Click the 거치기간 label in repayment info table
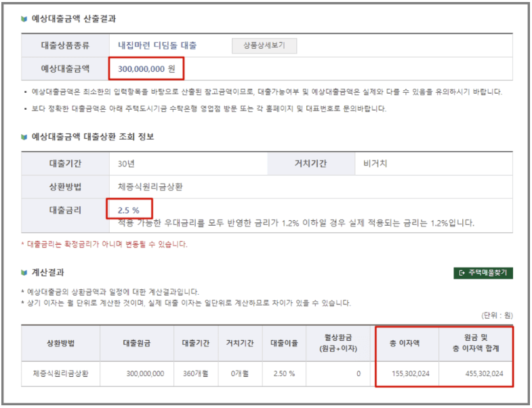The width and height of the screenshot is (532, 408). (311, 163)
